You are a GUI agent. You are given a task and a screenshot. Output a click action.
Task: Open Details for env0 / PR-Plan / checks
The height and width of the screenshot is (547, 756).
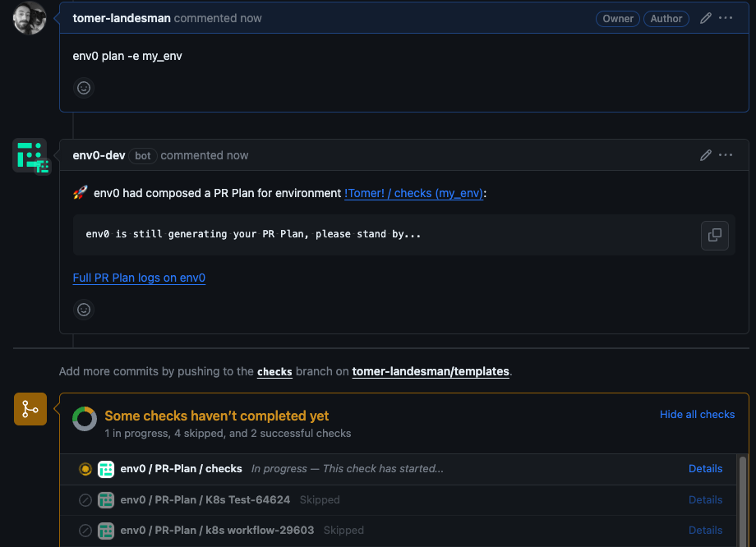705,469
